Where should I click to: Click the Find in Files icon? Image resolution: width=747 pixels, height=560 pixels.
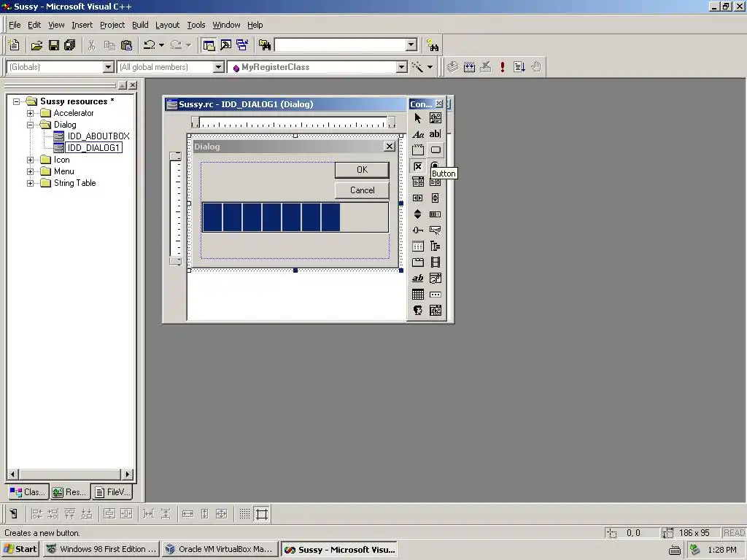(x=265, y=45)
